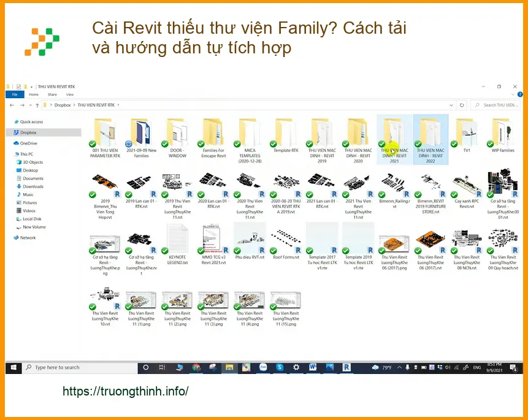Open the TV1 folder
Screen dimensions: 528x420
[x=467, y=136]
